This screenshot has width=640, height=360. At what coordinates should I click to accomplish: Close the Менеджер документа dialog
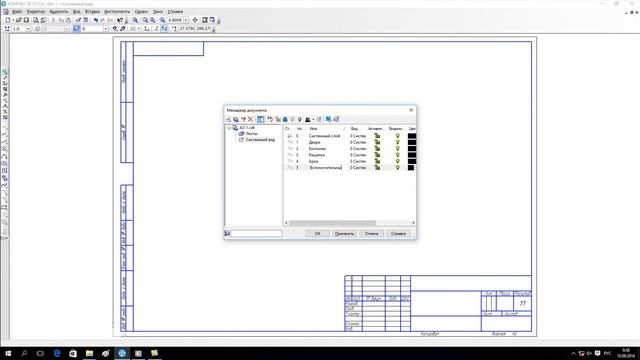[411, 110]
